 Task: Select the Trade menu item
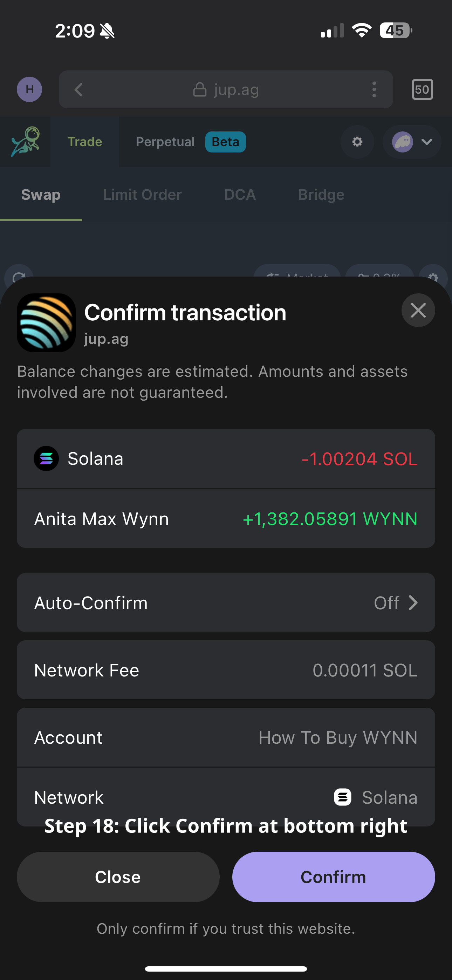pyautogui.click(x=85, y=142)
